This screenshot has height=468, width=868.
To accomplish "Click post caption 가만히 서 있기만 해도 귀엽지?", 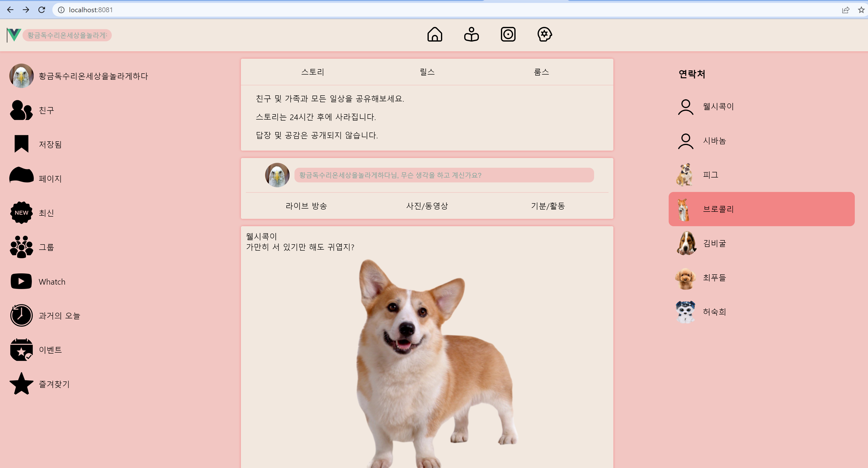I will (300, 247).
